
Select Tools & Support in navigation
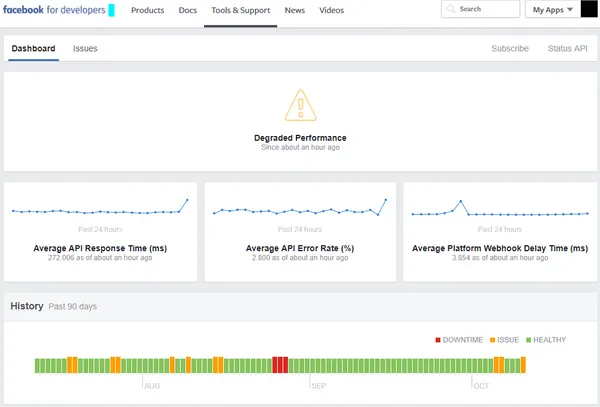[240, 10]
